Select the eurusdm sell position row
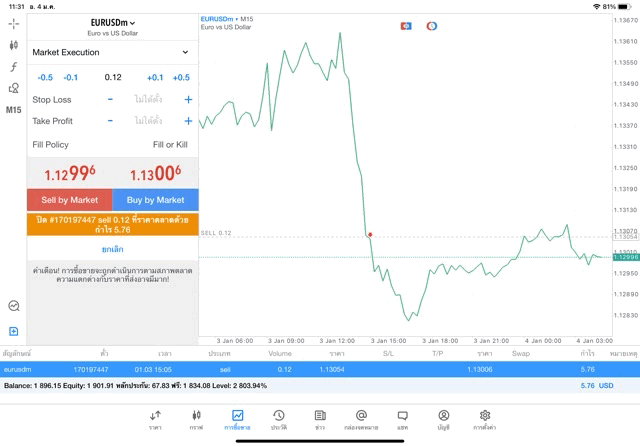 (320, 369)
